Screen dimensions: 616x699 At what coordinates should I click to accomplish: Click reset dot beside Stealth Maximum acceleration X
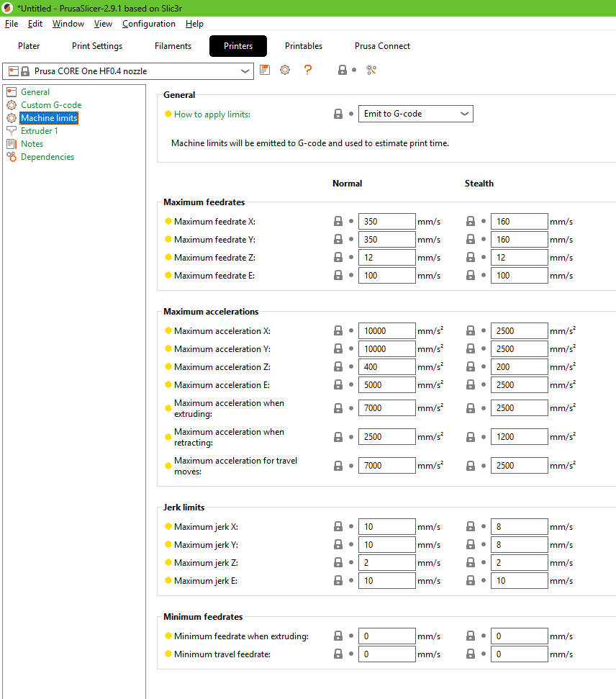(484, 330)
